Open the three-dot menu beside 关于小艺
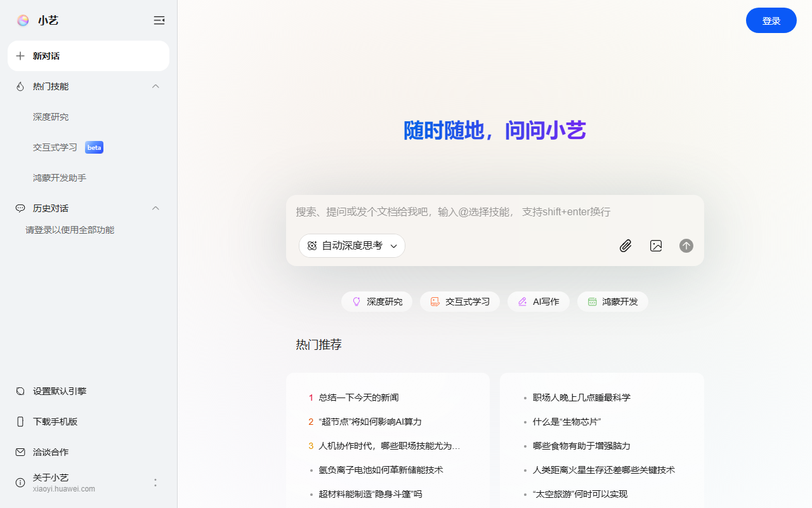Viewport: 812px width, 508px height. pos(155,483)
